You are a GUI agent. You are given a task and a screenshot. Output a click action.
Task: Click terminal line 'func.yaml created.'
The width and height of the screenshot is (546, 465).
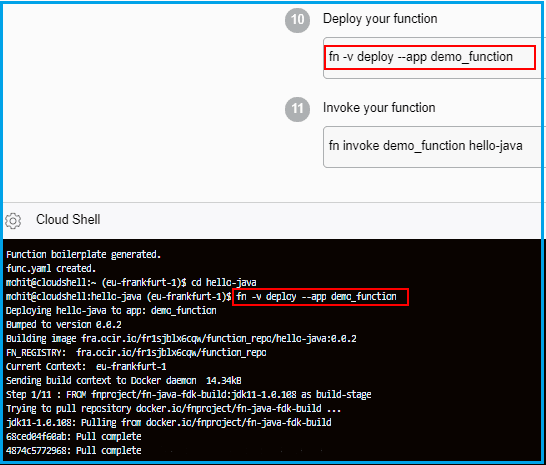click(51, 269)
